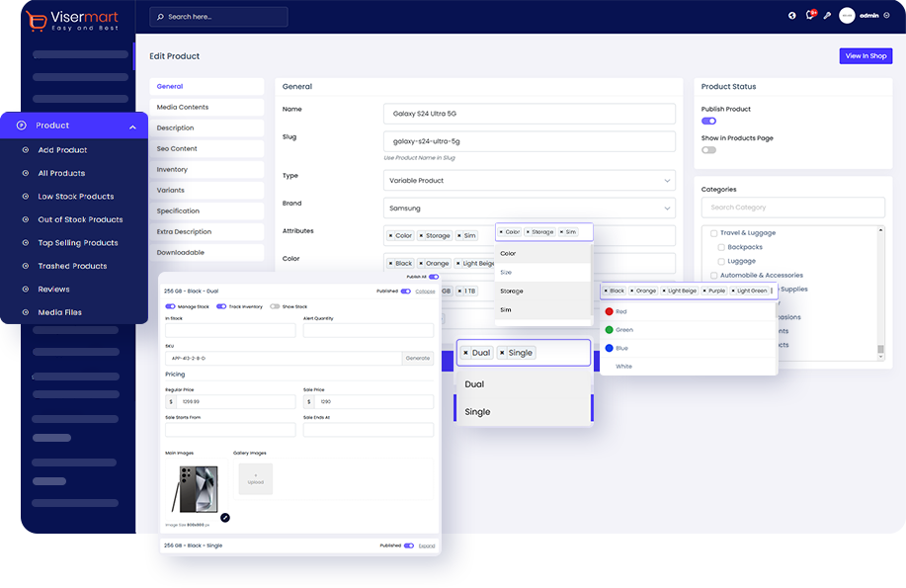The image size is (906, 588).
Task: Enable the Show Stock switch
Action: (x=275, y=306)
